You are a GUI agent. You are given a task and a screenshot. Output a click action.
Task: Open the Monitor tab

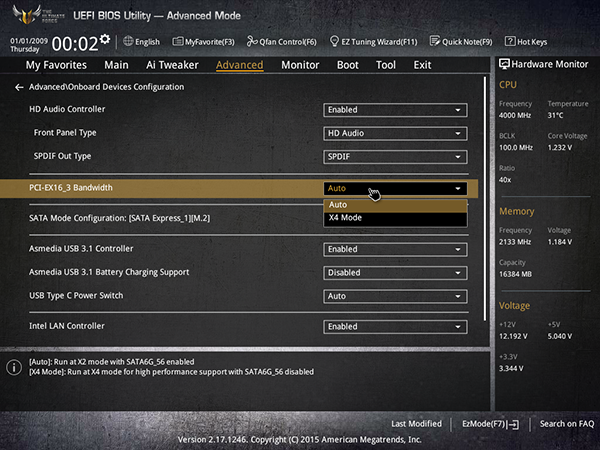coord(300,65)
